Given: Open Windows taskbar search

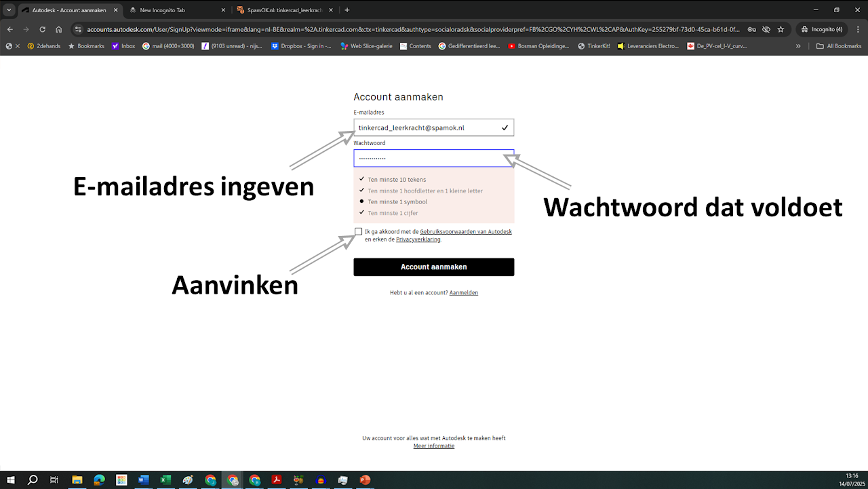Looking at the screenshot, I should pos(33,480).
